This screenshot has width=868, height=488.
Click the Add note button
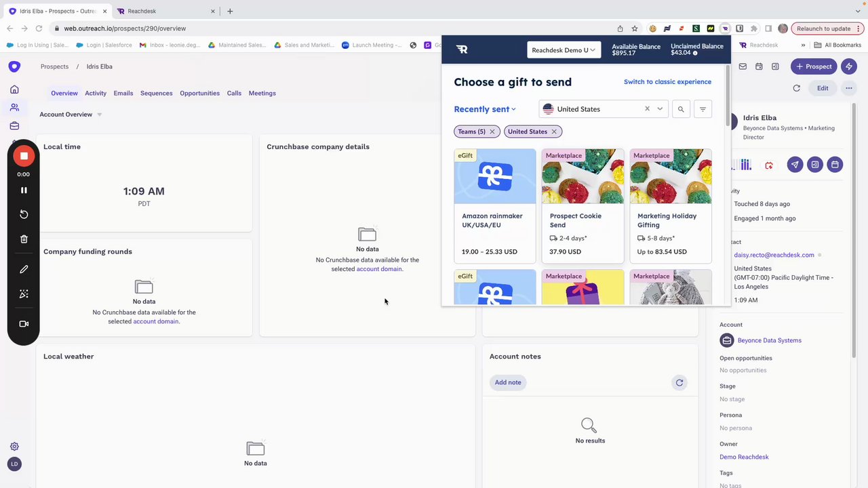[x=508, y=383]
